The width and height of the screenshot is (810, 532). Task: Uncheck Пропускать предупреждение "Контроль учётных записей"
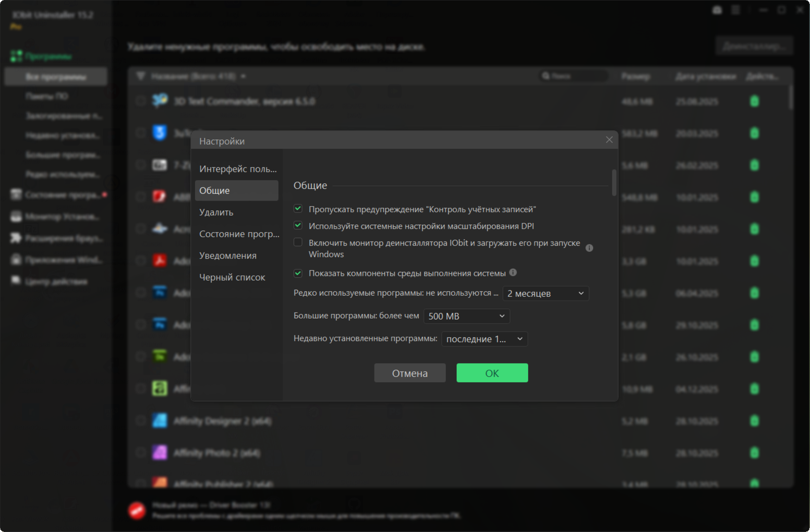[298, 209]
